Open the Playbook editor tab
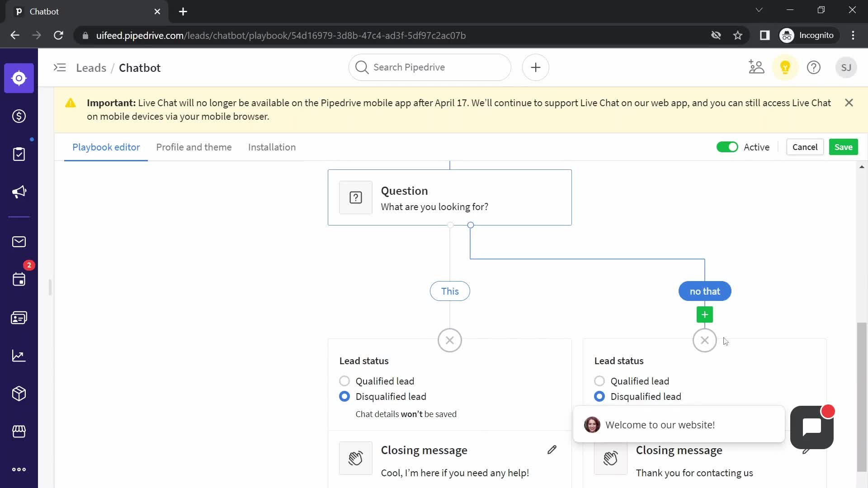This screenshot has height=488, width=868. (x=107, y=146)
